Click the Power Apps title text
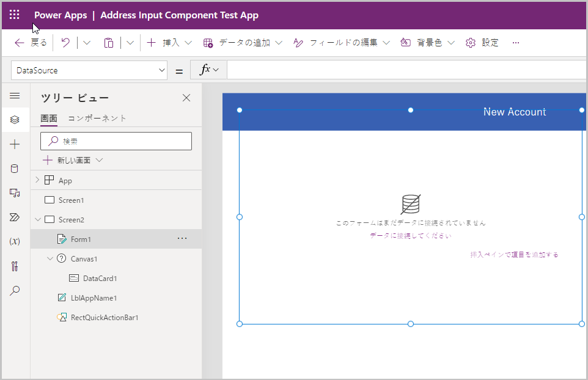The width and height of the screenshot is (588, 380). (x=61, y=15)
